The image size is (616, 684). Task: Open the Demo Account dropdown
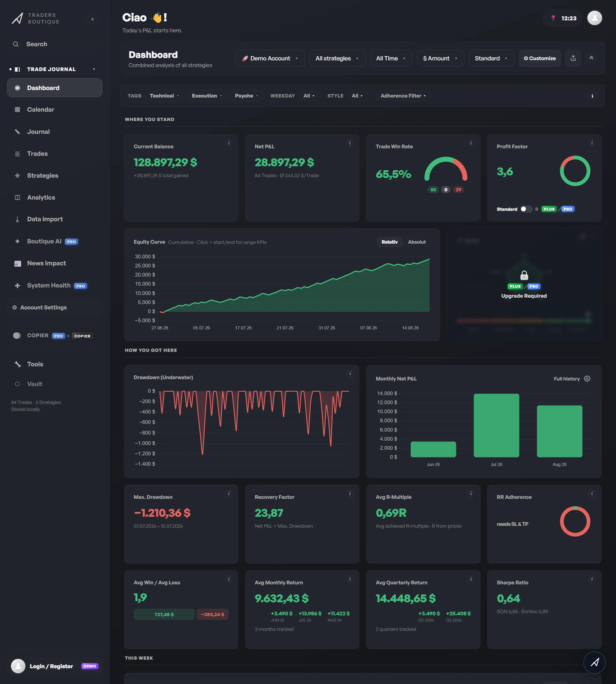pyautogui.click(x=270, y=58)
